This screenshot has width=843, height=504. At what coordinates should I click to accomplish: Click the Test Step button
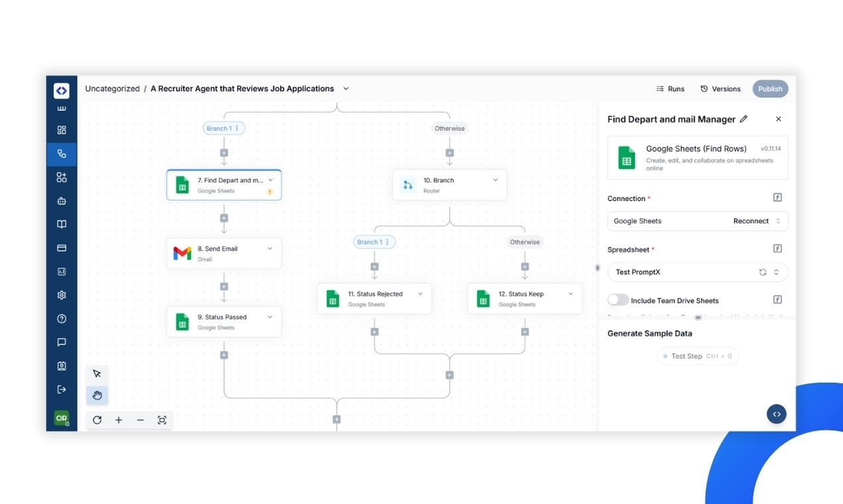tap(698, 356)
